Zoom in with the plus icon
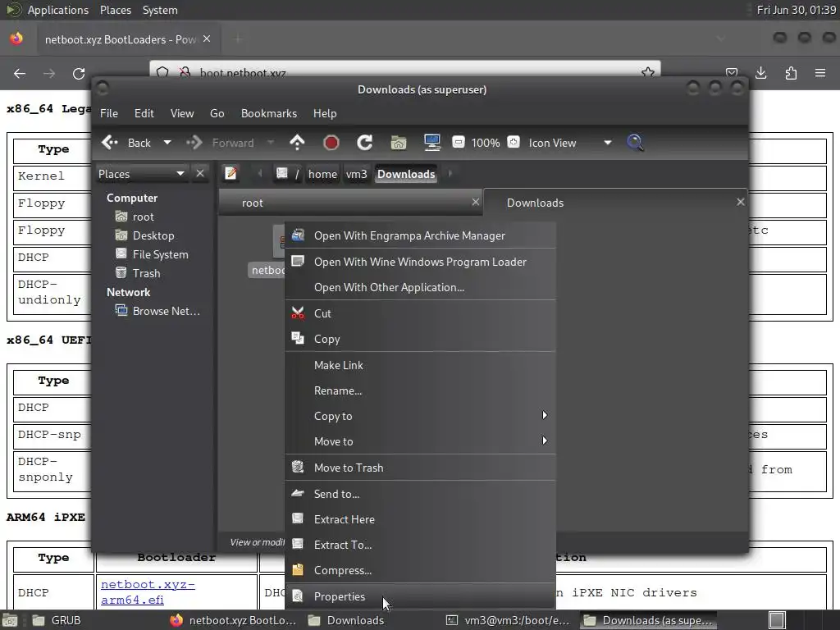 pos(514,142)
